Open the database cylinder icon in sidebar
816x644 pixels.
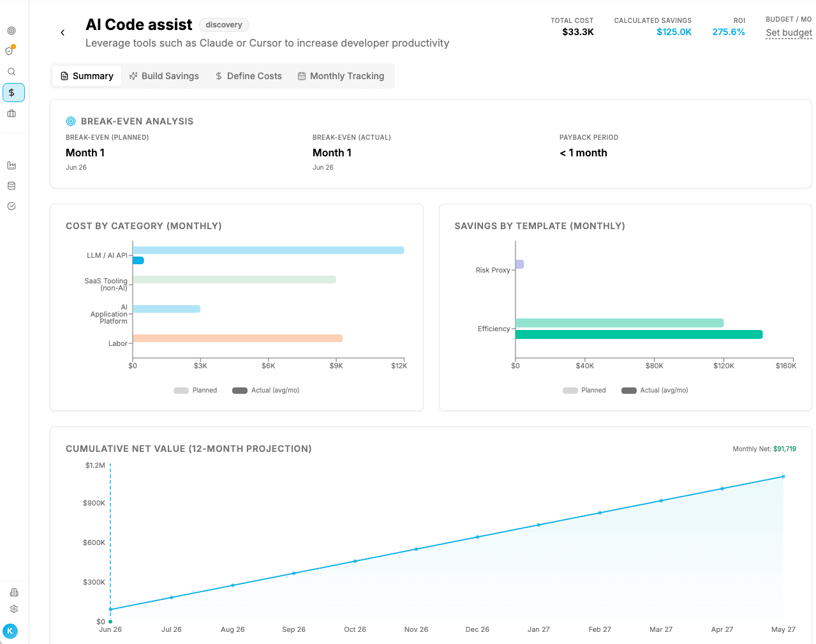click(x=11, y=186)
